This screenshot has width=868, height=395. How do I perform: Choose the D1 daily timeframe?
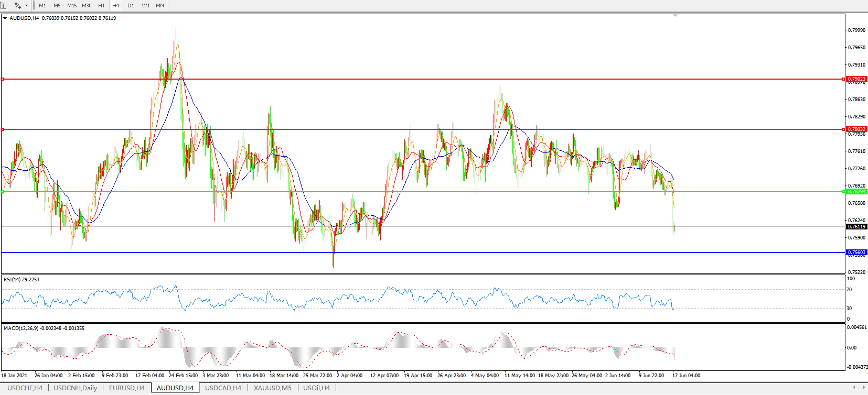tap(131, 6)
